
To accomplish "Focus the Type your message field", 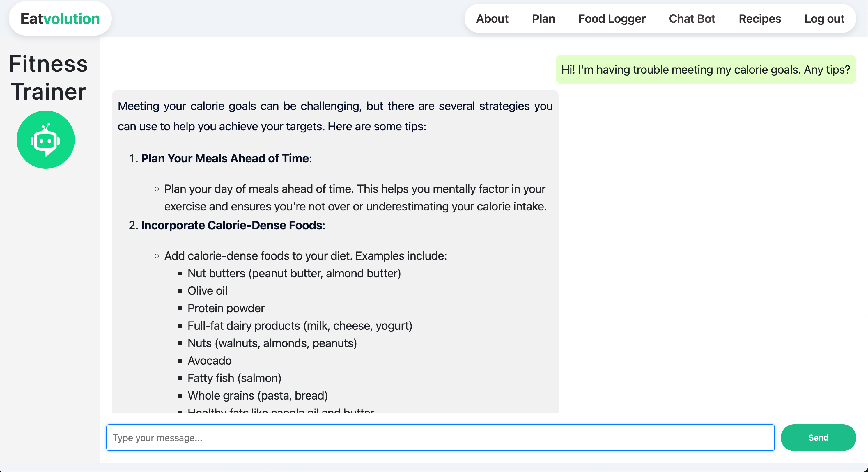I will coord(440,437).
